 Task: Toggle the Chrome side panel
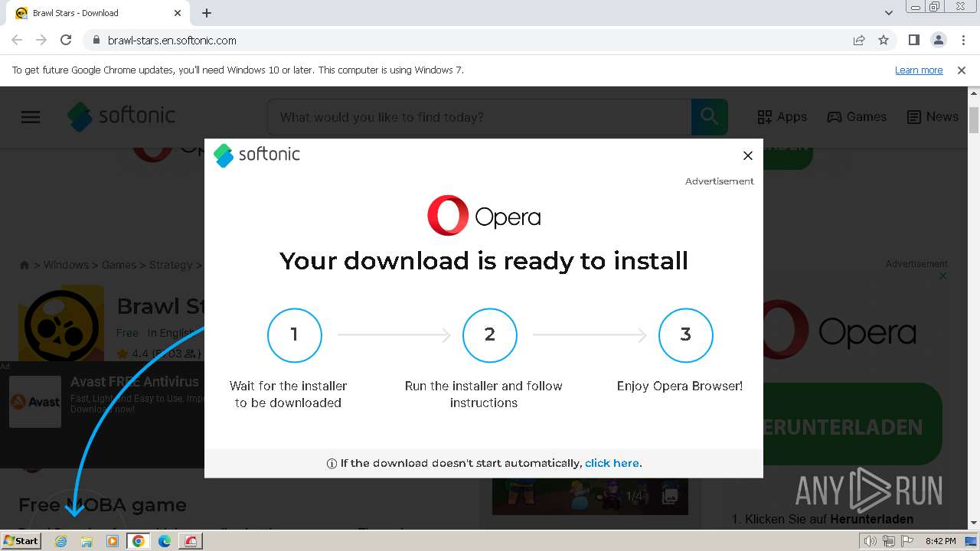(913, 40)
